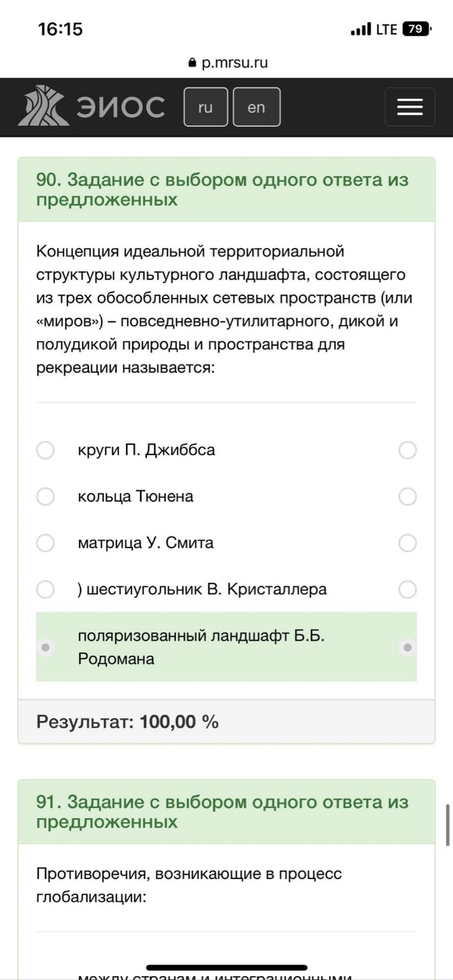453x980 pixels.
Task: Select left radio for круги П. Джиббса
Action: pos(46,450)
